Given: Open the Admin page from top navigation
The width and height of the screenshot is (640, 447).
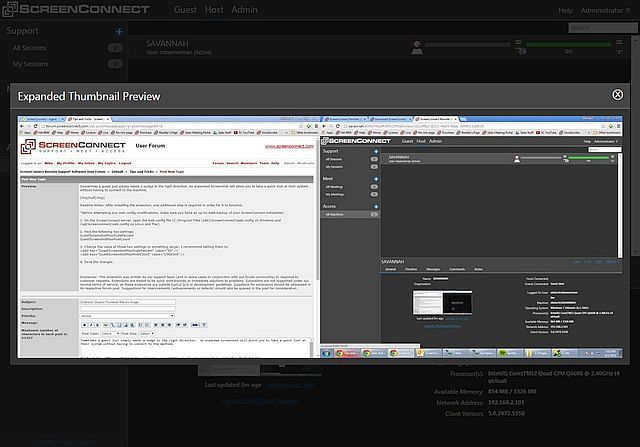Looking at the screenshot, I should (244, 10).
